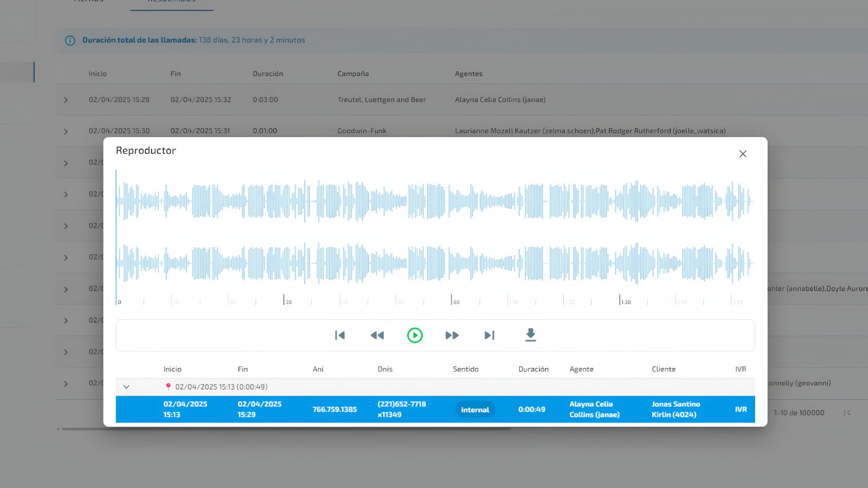
Task: Sort by Duración column in the player table
Action: (533, 369)
